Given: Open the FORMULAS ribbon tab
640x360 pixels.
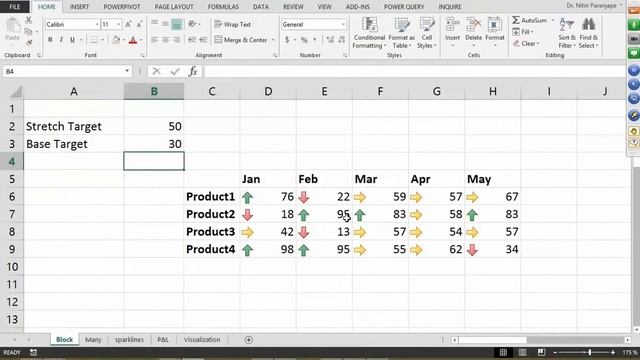Looking at the screenshot, I should (223, 7).
